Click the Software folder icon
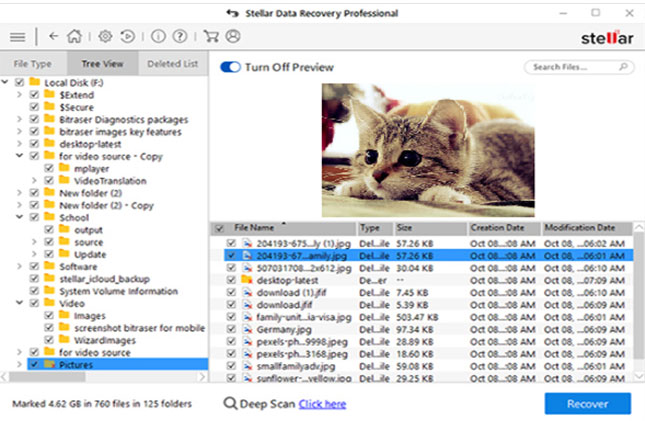645x421 pixels. pyautogui.click(x=49, y=265)
